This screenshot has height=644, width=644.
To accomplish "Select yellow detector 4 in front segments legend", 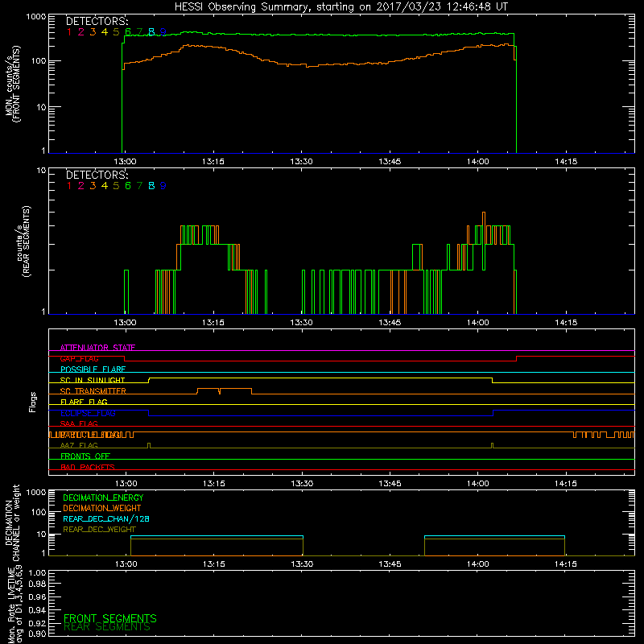I will [x=105, y=32].
